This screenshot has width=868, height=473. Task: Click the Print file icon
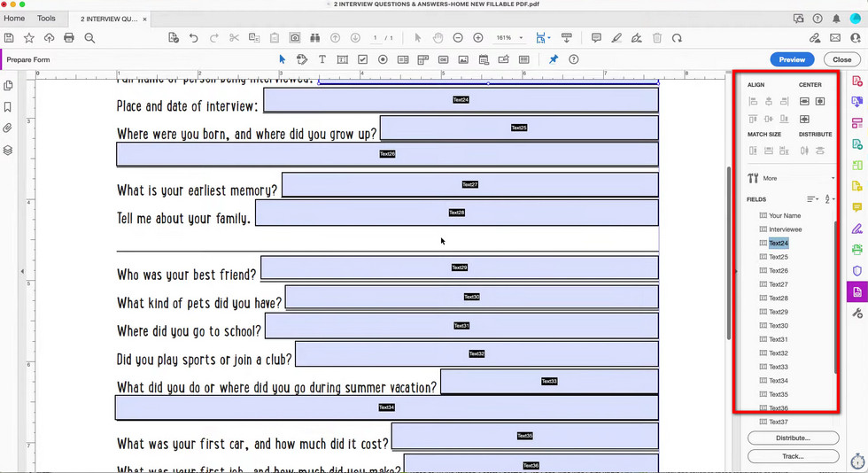69,38
